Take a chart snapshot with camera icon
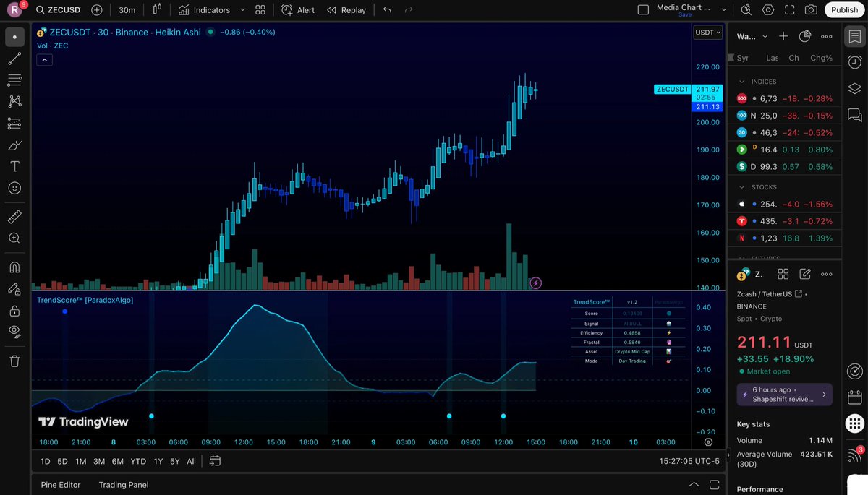 point(812,10)
